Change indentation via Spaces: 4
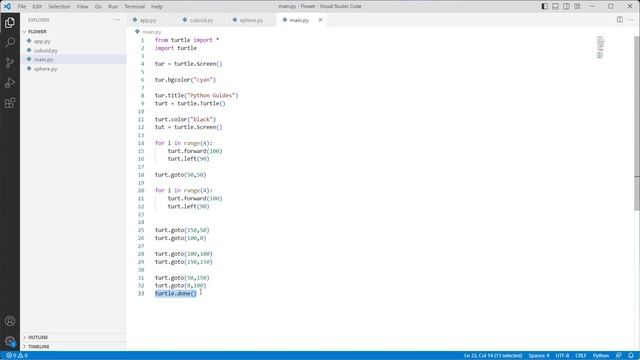The image size is (640, 360). [x=539, y=356]
